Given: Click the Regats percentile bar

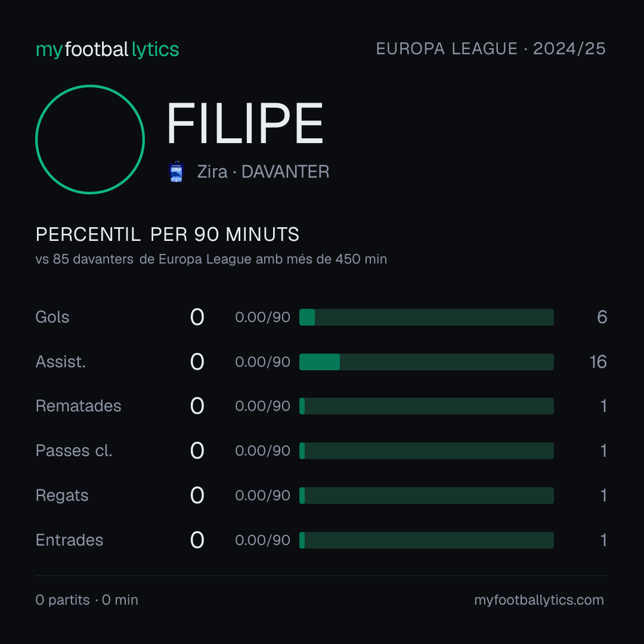Looking at the screenshot, I should (426, 496).
